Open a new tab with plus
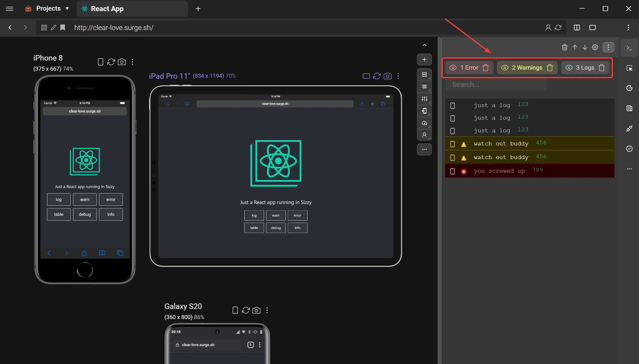639x364 pixels. click(x=198, y=9)
